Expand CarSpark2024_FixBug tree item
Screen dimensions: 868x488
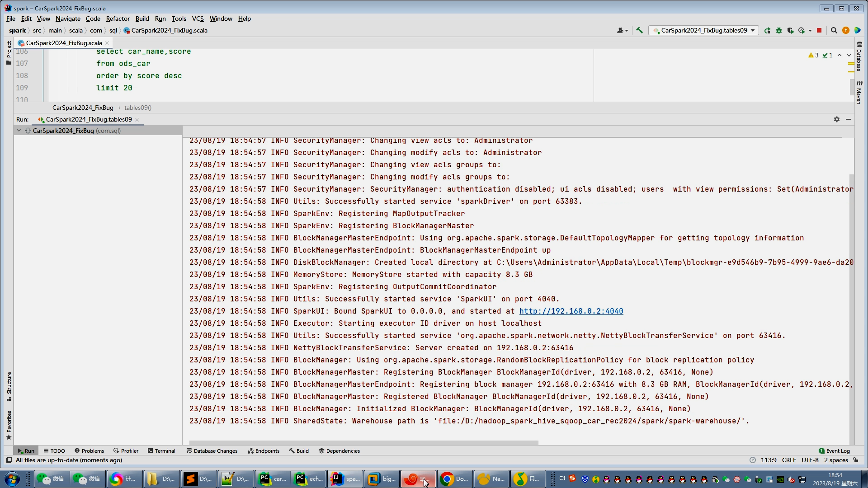(x=19, y=130)
